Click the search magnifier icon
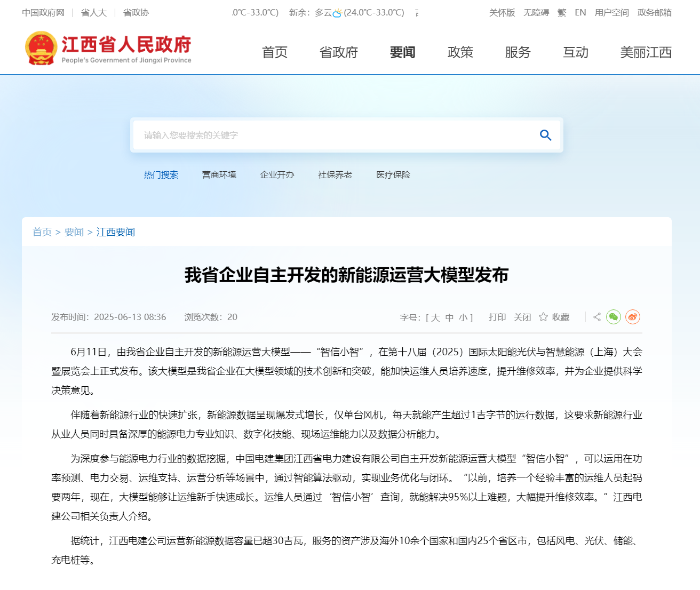 pyautogui.click(x=545, y=135)
